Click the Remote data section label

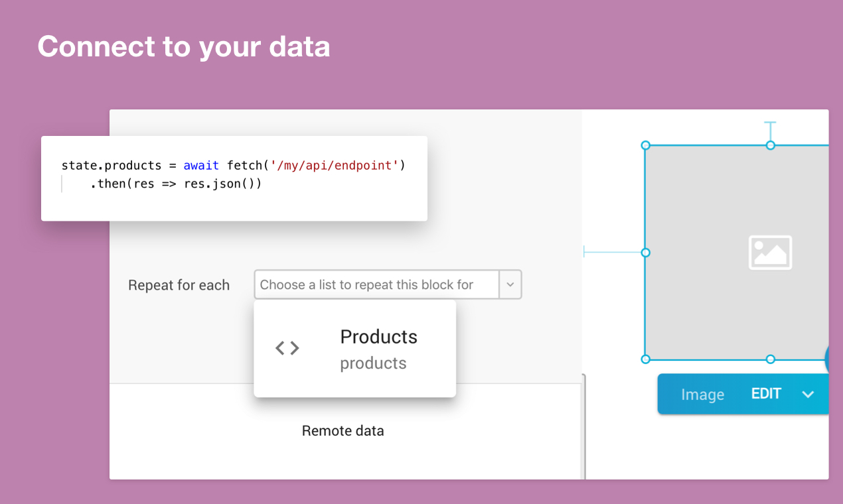click(x=343, y=431)
